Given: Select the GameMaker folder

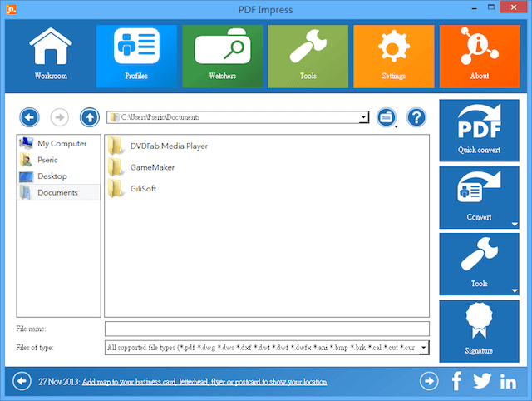Looking at the screenshot, I should pyautogui.click(x=141, y=167).
